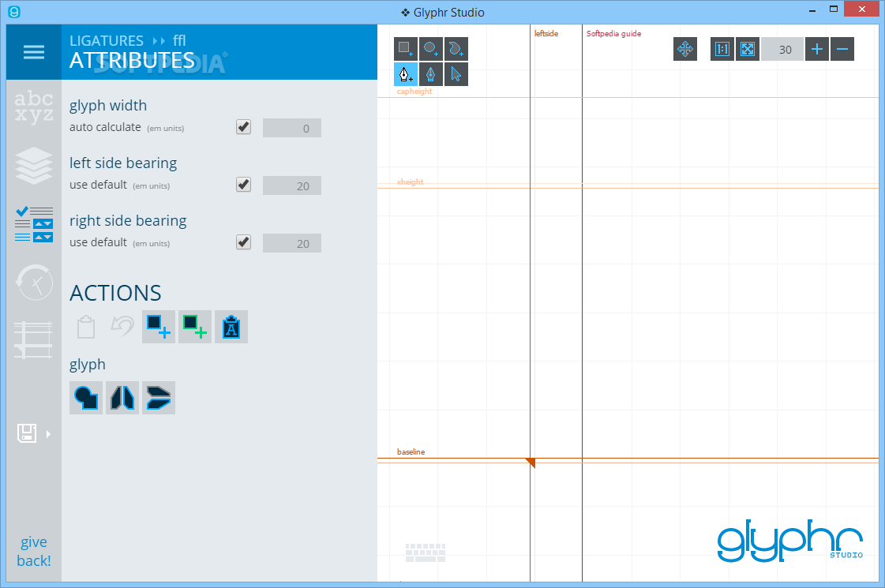Open the hamburger navigation menu
Screen dimensions: 885x588
(x=34, y=52)
